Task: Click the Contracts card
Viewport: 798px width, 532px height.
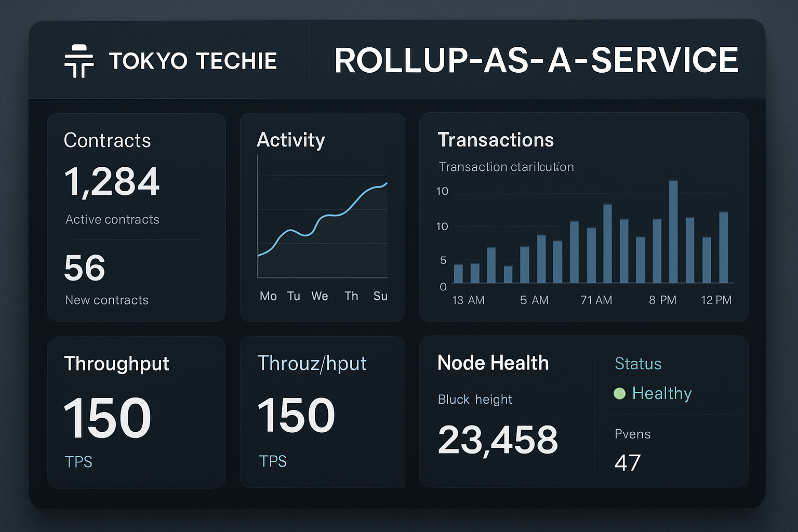Action: click(136, 218)
